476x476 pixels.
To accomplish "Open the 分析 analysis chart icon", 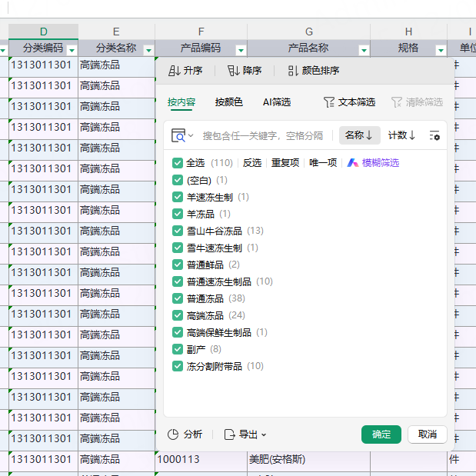I will [173, 434].
